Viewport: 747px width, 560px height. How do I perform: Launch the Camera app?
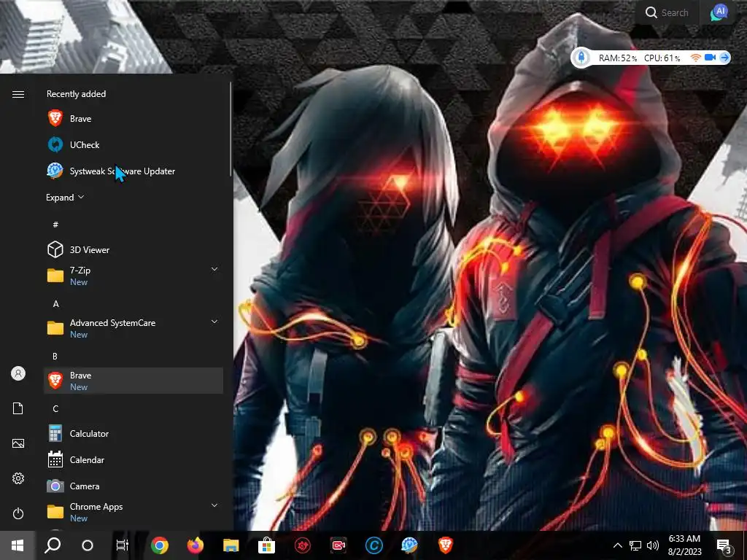click(133, 486)
